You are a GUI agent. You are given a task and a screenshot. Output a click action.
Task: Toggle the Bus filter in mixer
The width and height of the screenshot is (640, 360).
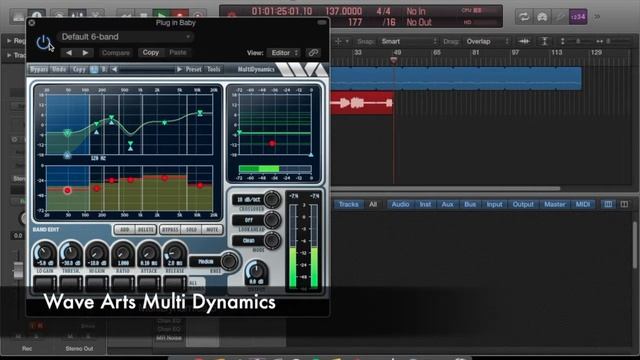coord(470,204)
